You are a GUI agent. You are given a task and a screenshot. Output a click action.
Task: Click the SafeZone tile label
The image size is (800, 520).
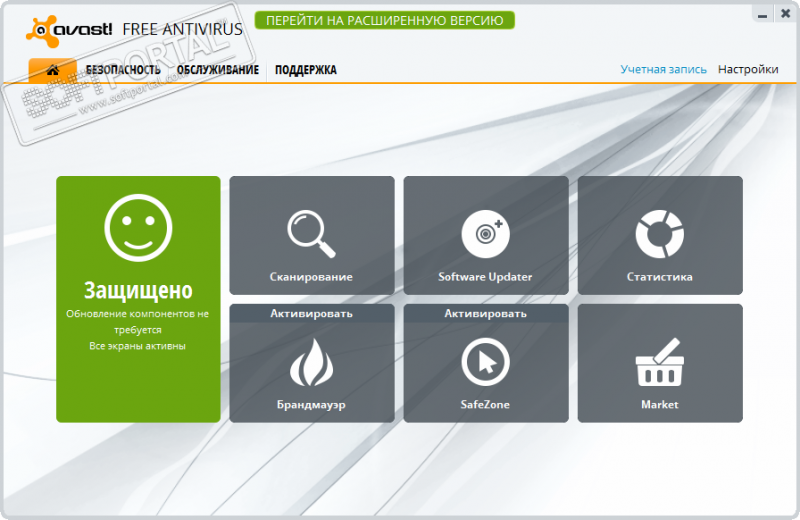click(485, 405)
